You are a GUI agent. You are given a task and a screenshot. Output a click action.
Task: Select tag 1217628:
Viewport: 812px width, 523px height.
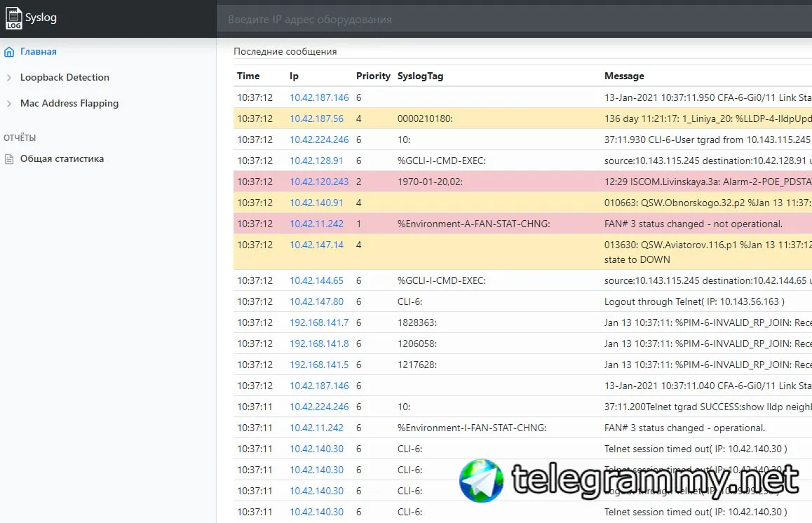(417, 365)
